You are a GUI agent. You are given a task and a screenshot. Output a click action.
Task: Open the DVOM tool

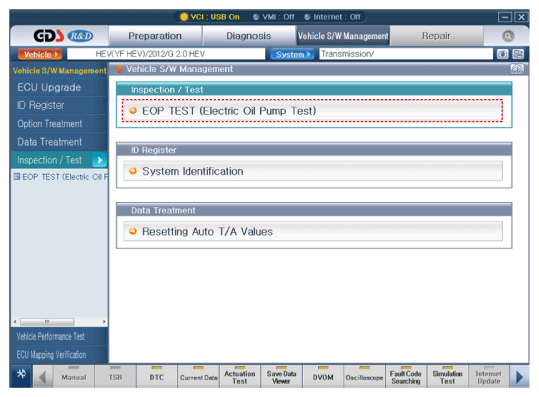click(x=323, y=377)
